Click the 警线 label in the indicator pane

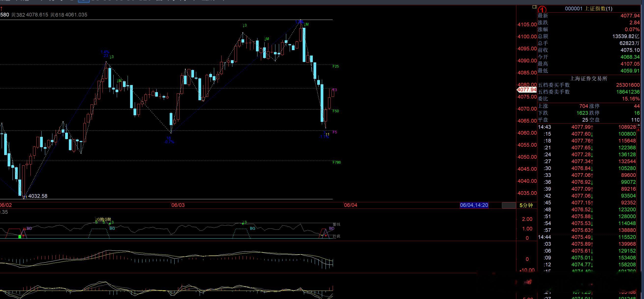(336, 224)
